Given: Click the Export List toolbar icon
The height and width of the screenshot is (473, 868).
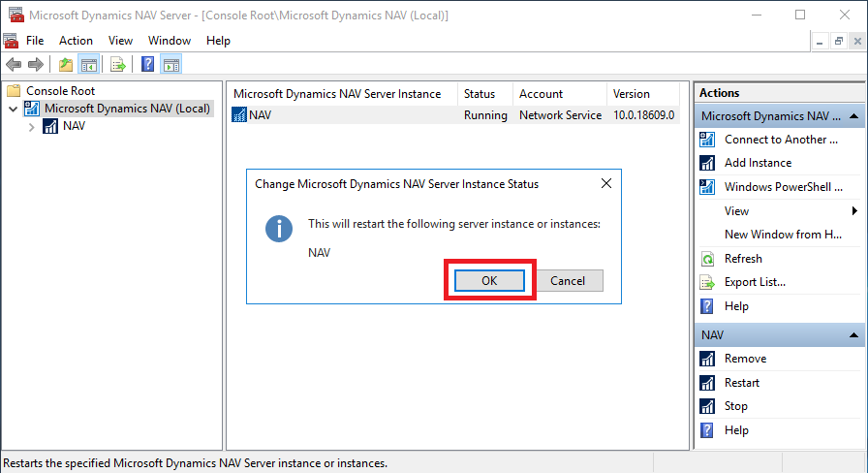Looking at the screenshot, I should click(x=118, y=65).
